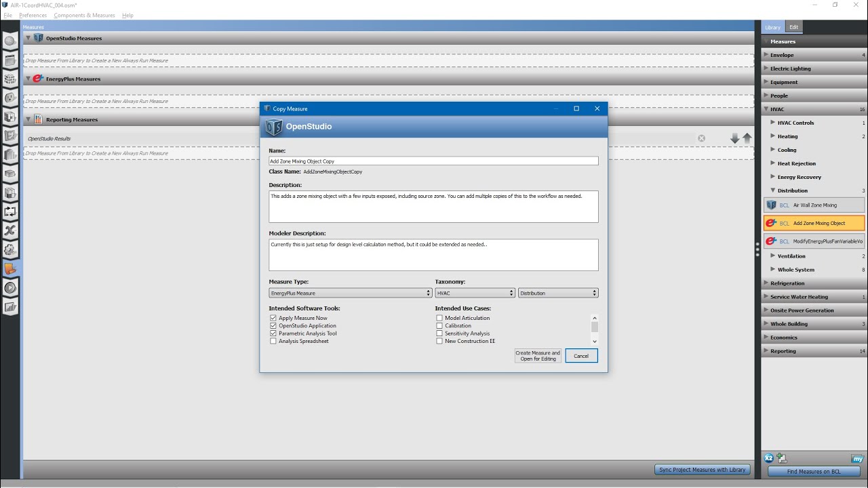Screen dimensions: 868x488
Task: Click Find Measures on BCL button
Action: point(814,471)
